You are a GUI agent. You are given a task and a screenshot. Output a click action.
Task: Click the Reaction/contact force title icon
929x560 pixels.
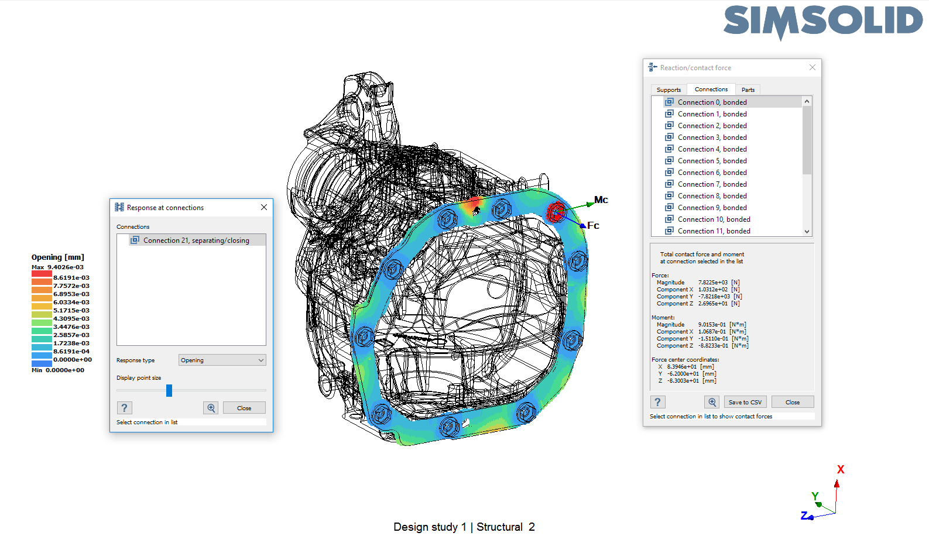coord(653,68)
